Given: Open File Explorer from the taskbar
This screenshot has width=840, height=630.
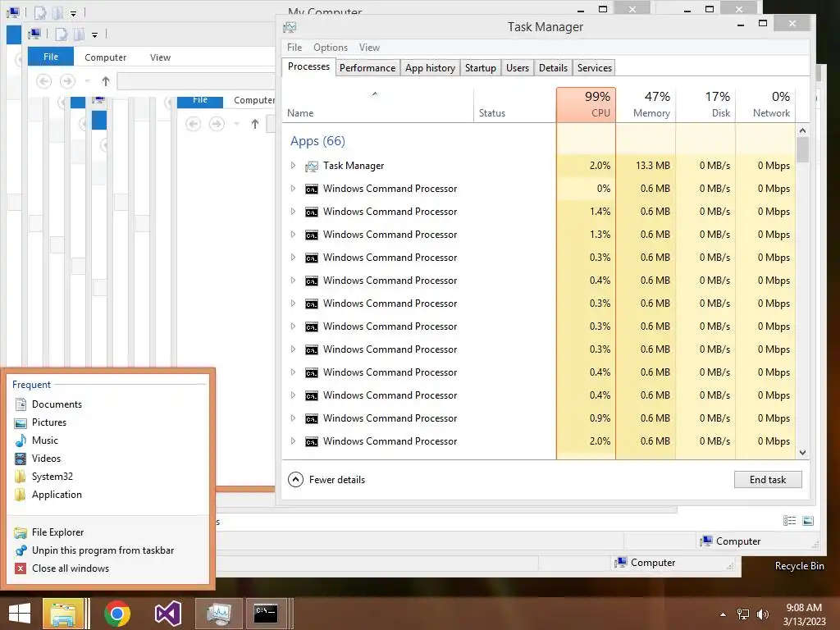Looking at the screenshot, I should pyautogui.click(x=63, y=614).
